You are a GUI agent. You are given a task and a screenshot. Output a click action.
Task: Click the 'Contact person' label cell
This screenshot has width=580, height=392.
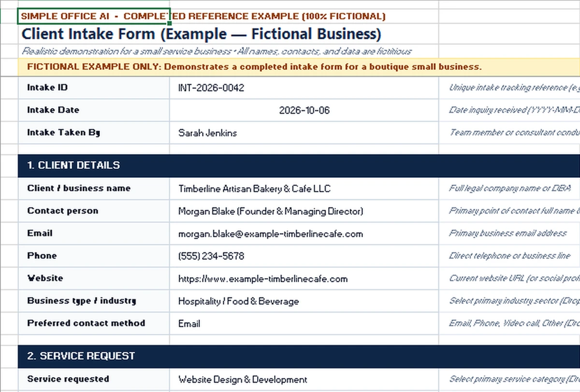94,211
